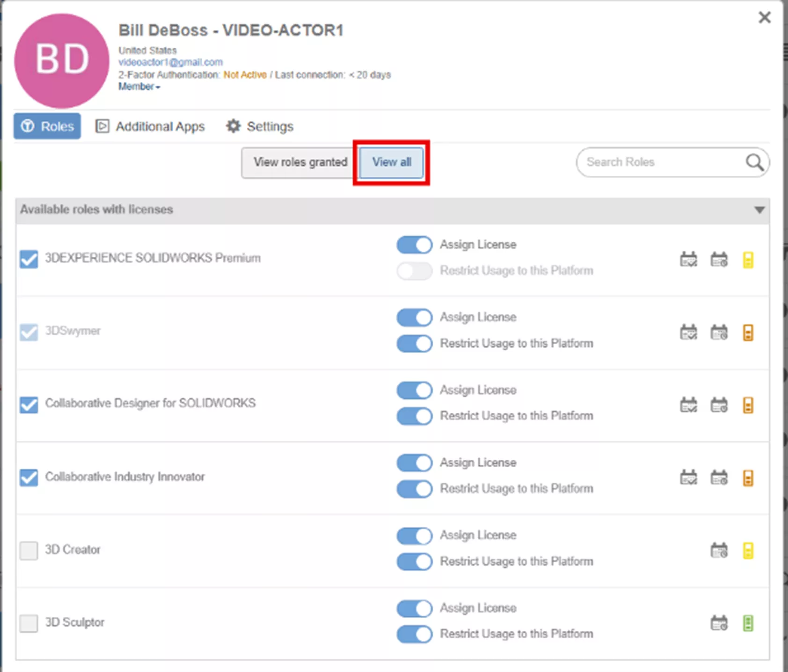Image resolution: width=788 pixels, height=672 pixels.
Task: Click orange license icon for 3DSwymer
Action: 748,333
